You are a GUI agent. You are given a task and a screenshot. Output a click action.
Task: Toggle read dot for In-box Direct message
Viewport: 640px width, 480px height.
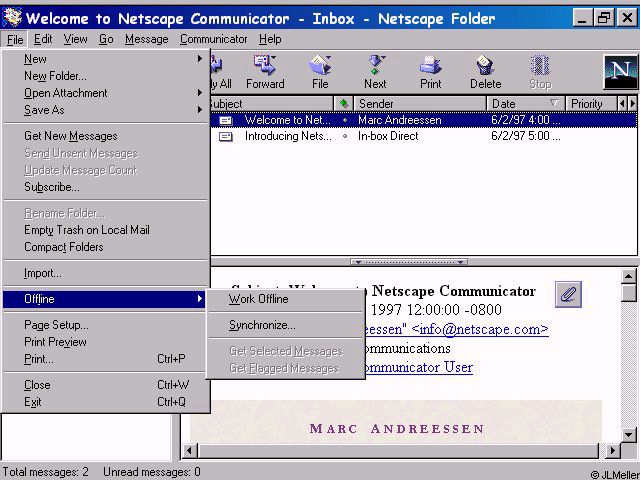(345, 136)
